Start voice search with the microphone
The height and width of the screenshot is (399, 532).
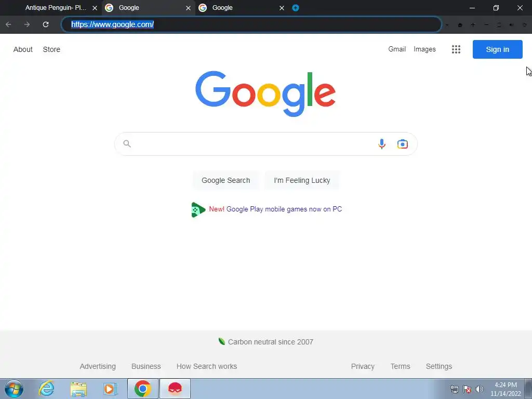pos(382,144)
